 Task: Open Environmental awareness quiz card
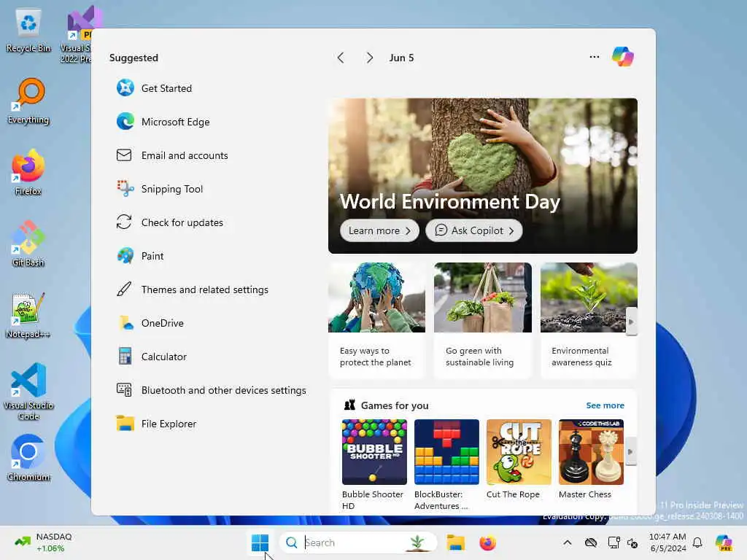coord(589,320)
